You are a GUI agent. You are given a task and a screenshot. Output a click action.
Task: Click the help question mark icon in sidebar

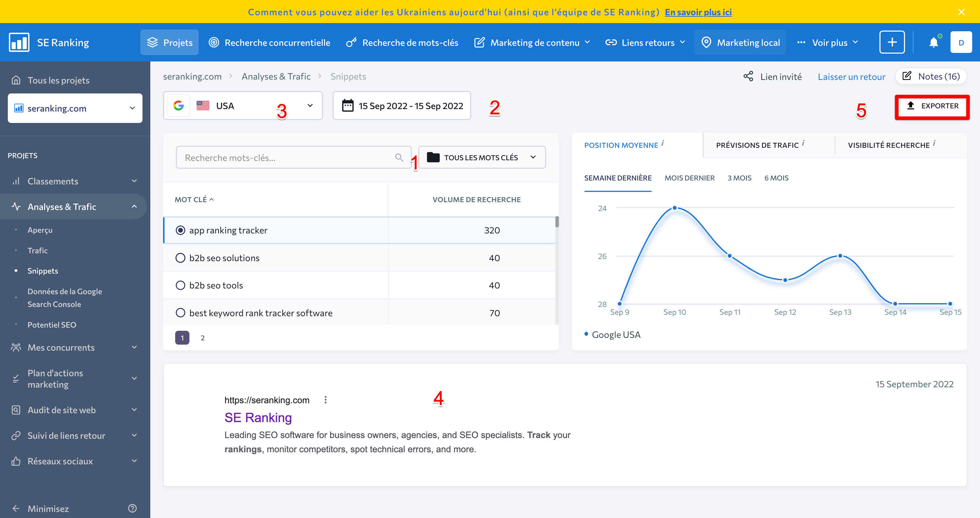pos(133,508)
